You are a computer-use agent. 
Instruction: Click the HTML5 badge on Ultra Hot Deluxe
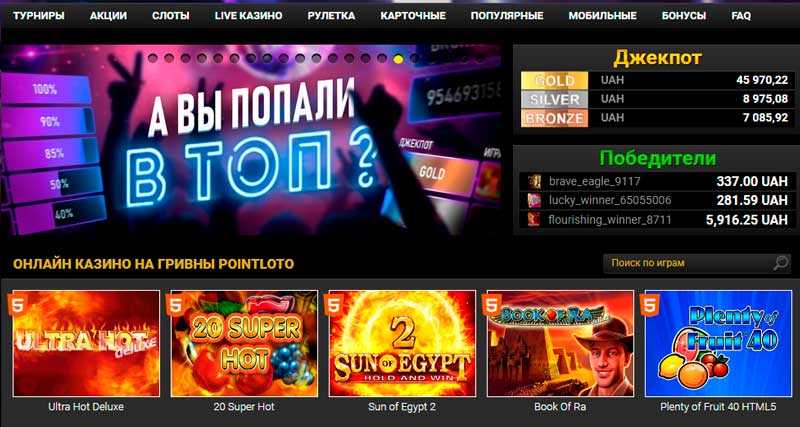tap(17, 305)
